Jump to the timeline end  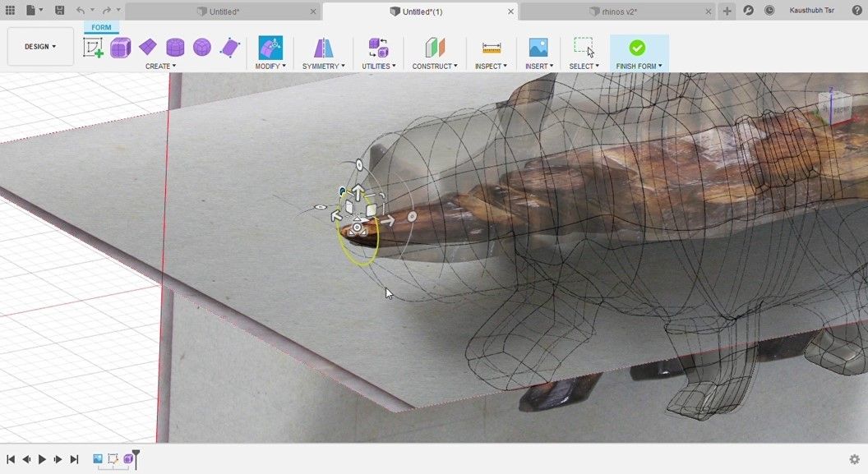[74, 459]
